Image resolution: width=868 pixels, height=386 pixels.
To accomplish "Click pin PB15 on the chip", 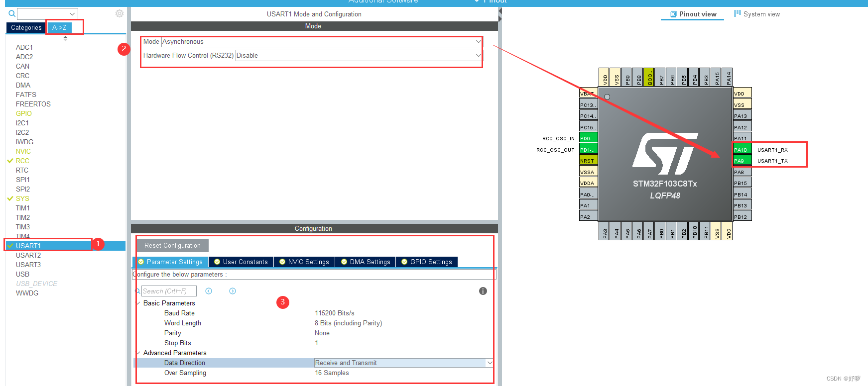I will point(742,183).
